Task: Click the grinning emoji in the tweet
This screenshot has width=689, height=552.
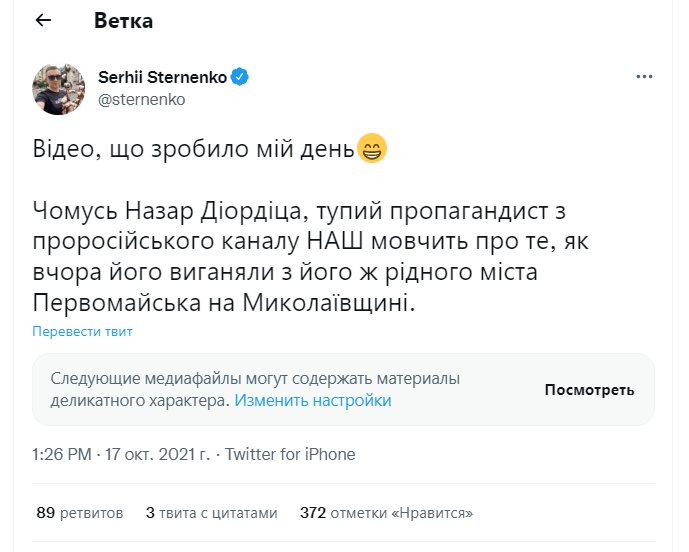Action: [x=371, y=152]
